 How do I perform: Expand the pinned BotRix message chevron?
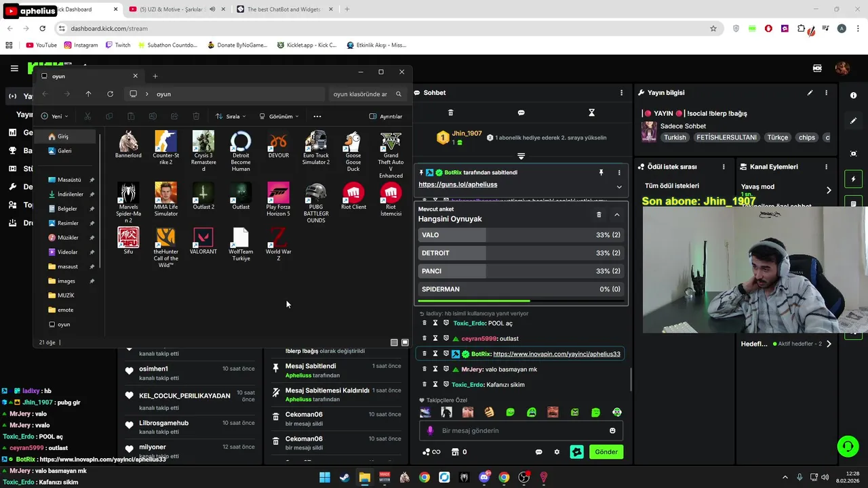pos(618,186)
